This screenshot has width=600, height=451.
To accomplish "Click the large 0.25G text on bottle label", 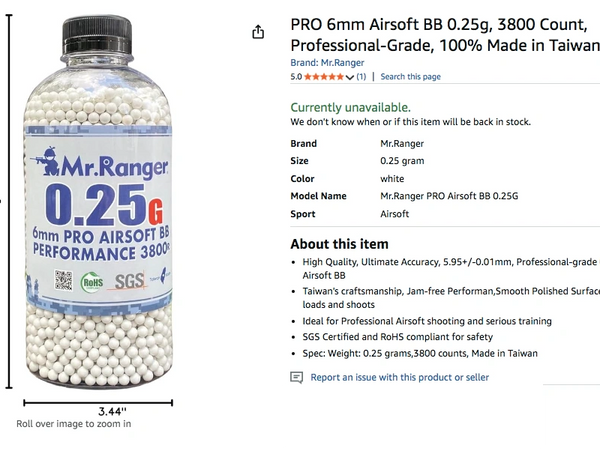I will coord(104,205).
